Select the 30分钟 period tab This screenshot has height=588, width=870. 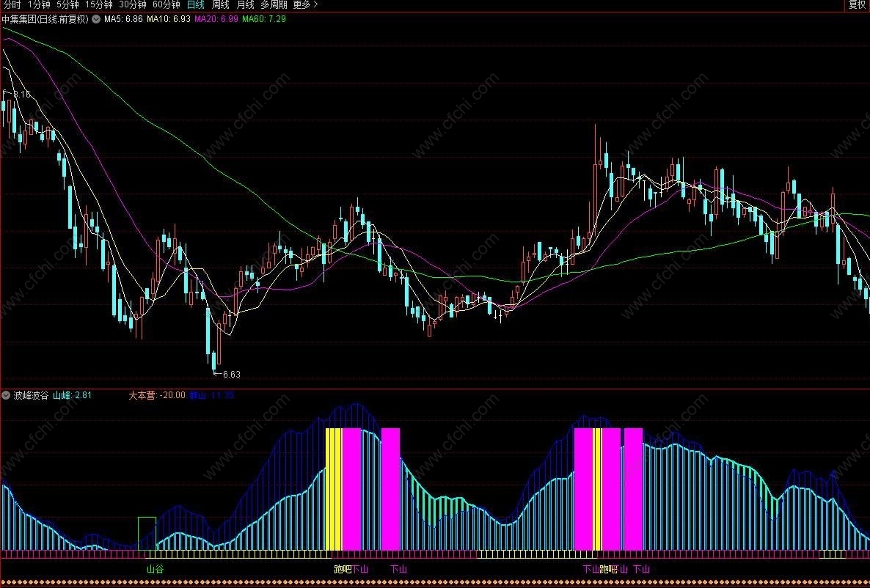pos(132,5)
